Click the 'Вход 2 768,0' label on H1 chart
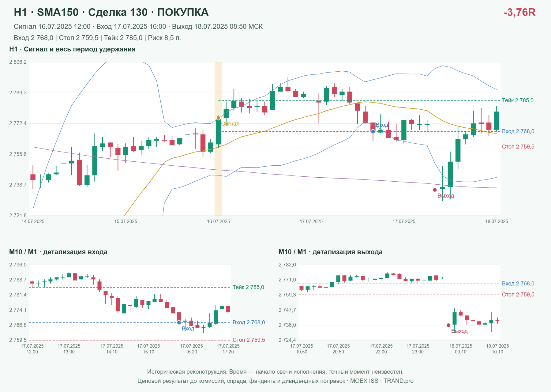The width and height of the screenshot is (551, 392). point(518,131)
